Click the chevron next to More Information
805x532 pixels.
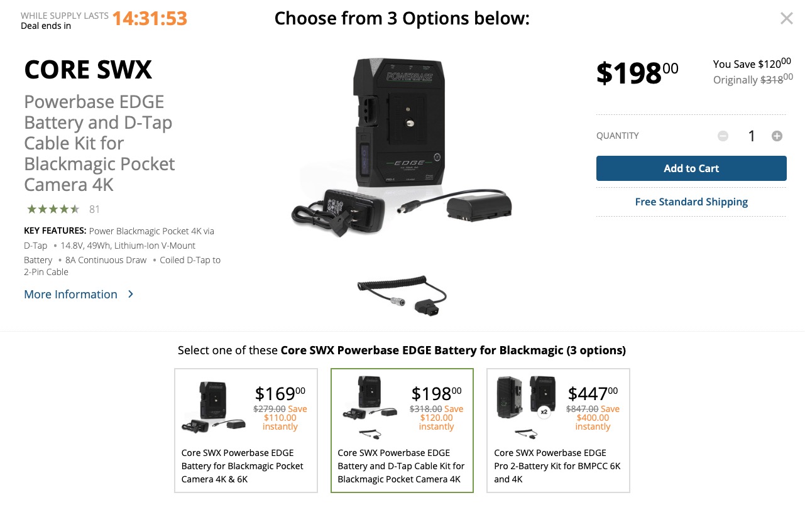(131, 294)
